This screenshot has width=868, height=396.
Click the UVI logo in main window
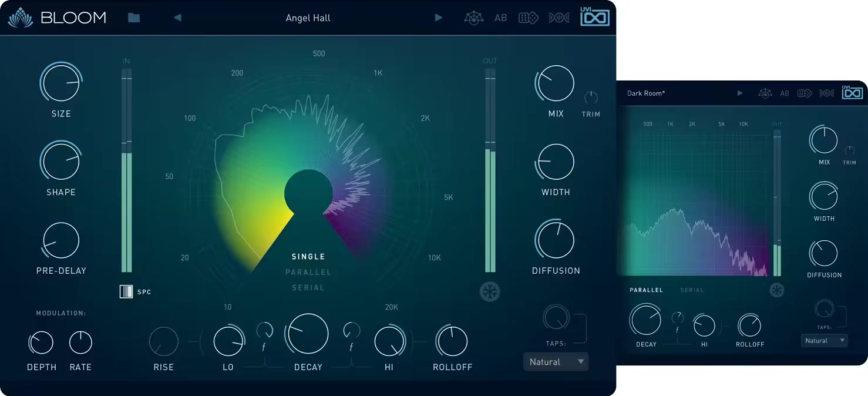coord(595,17)
